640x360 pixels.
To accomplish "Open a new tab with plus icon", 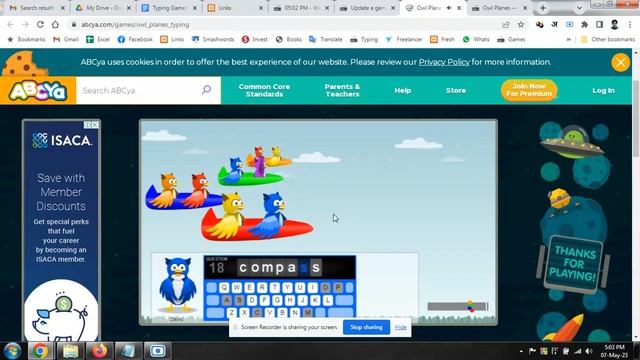I will pyautogui.click(x=543, y=8).
